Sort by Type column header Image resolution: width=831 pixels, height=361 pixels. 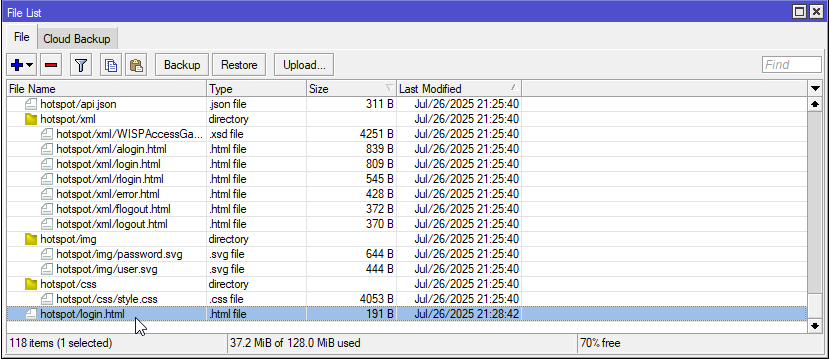[257, 89]
